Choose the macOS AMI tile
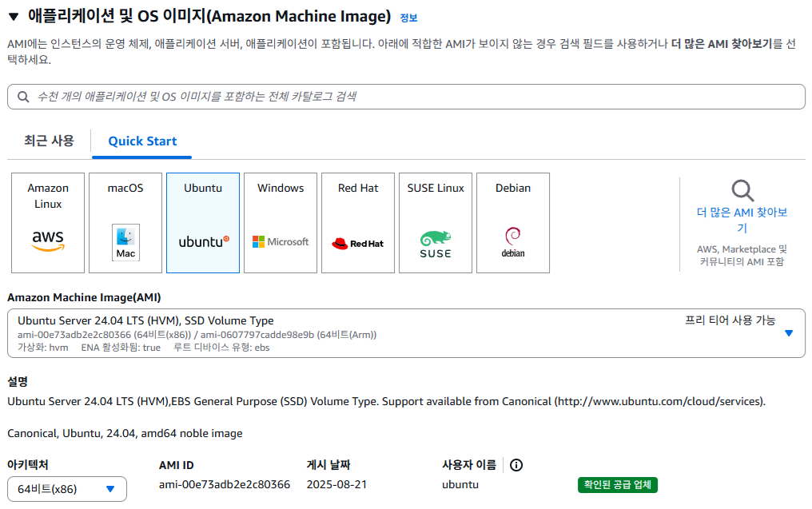The height and width of the screenshot is (509, 812). click(x=125, y=223)
